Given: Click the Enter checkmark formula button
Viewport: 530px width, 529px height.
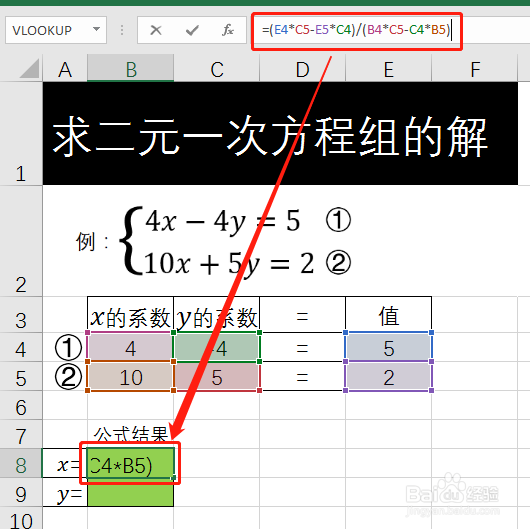Looking at the screenshot, I should 192,30.
